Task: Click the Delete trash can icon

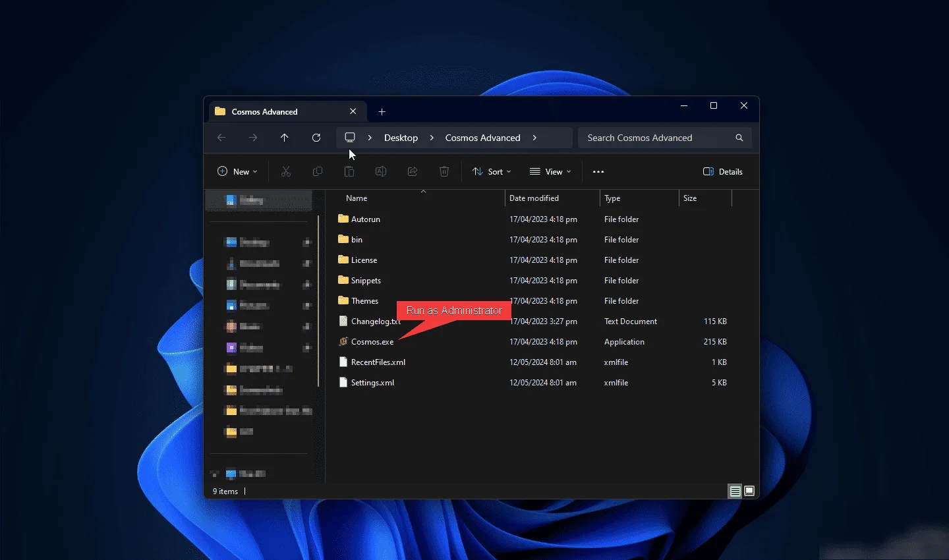Action: tap(444, 171)
